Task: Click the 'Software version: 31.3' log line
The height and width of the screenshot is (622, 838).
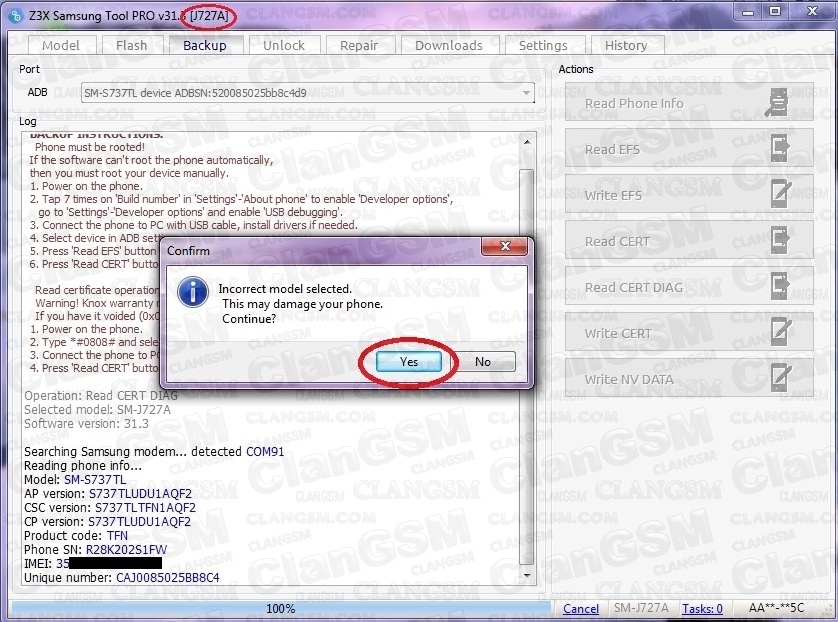Action: click(86, 424)
